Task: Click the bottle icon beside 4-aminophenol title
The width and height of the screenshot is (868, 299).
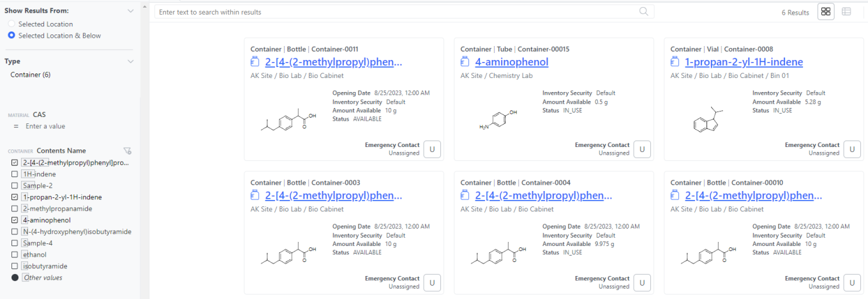Action: pyautogui.click(x=465, y=62)
